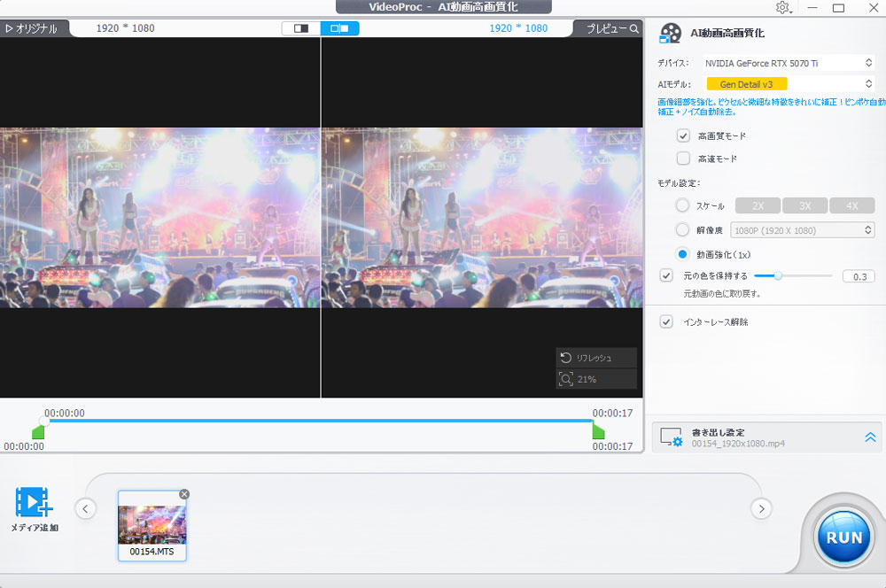Click the original 1920 * 1080 resolution label

click(x=126, y=28)
